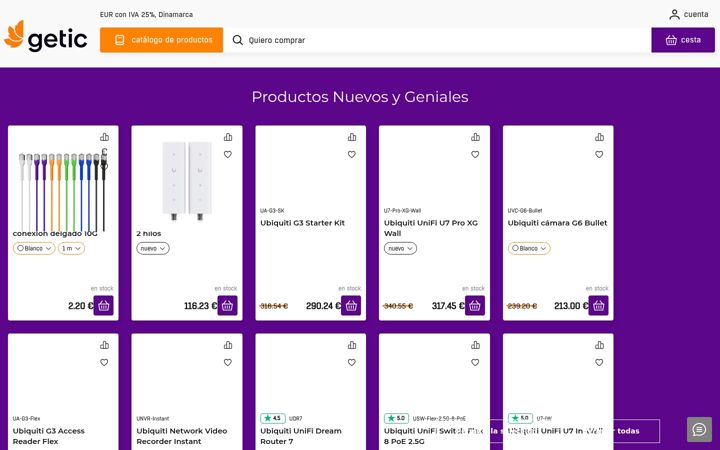720x450 pixels.
Task: Click the UA-G3-Flex product code
Action: pyautogui.click(x=26, y=419)
